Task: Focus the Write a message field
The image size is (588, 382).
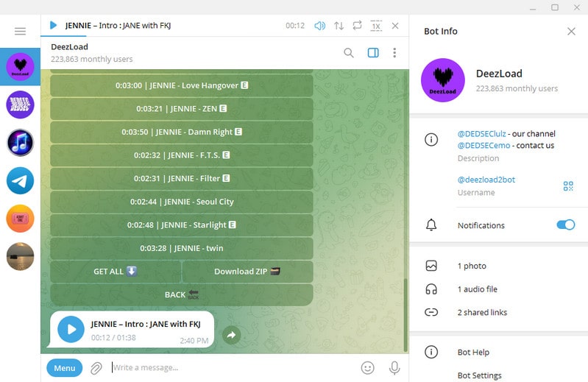Action: pos(233,368)
